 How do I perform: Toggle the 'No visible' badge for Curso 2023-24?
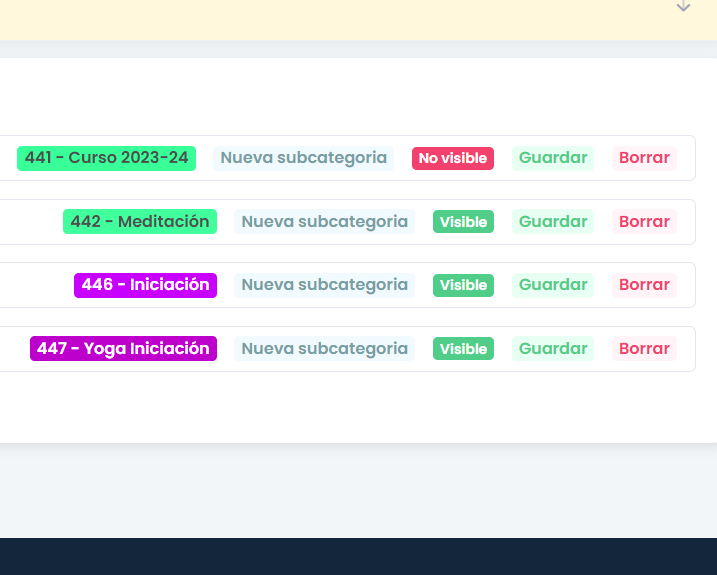[452, 158]
